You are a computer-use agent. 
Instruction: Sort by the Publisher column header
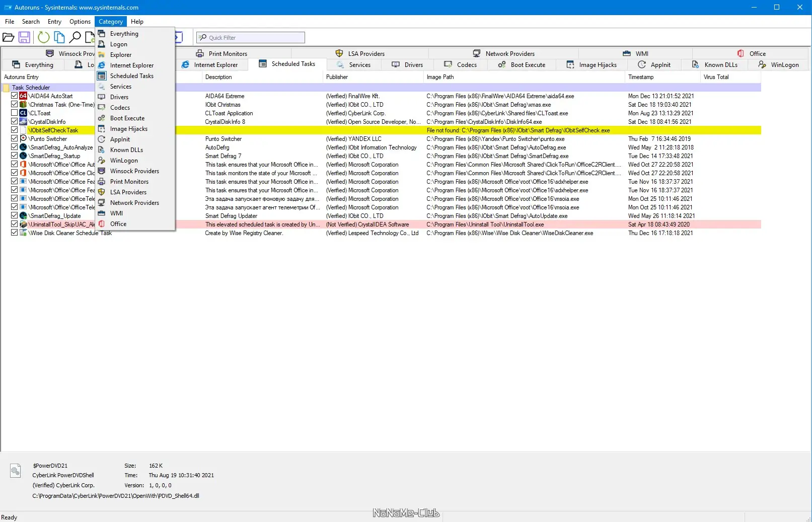tap(373, 77)
